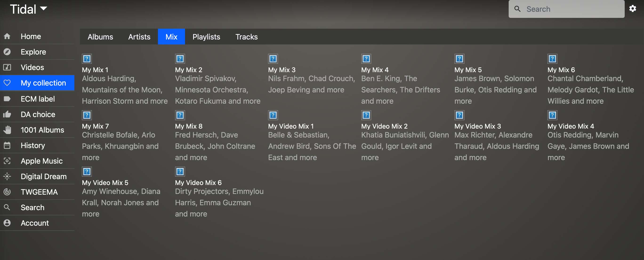The width and height of the screenshot is (644, 260).
Task: Open the 1001 Albums section
Action: (37, 130)
